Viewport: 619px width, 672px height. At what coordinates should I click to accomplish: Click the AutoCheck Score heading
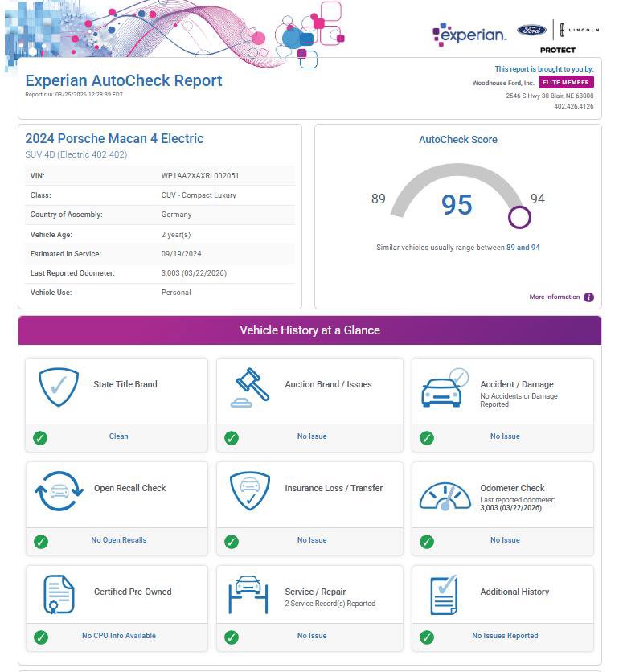tap(458, 140)
